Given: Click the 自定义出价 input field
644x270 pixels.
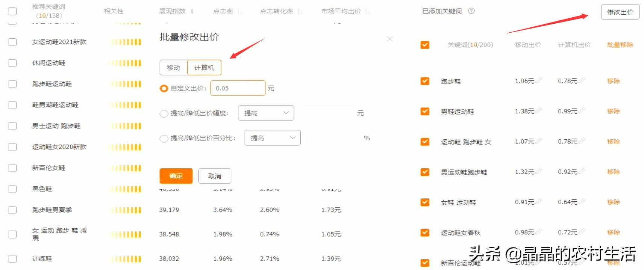Looking at the screenshot, I should (238, 88).
